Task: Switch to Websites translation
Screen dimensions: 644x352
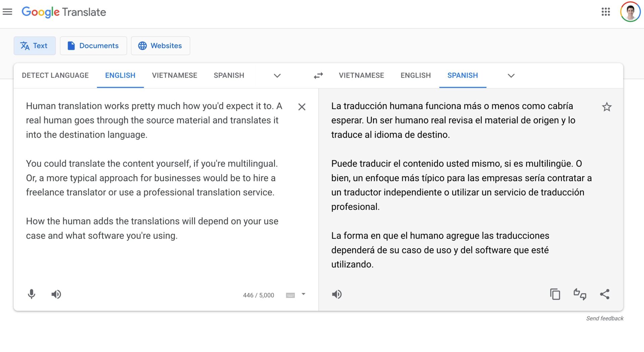Action: [160, 46]
